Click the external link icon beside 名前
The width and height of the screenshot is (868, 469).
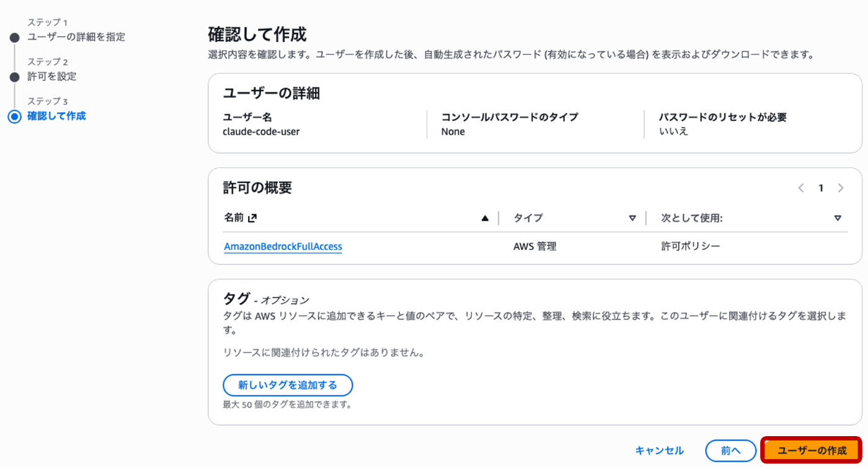click(x=252, y=218)
